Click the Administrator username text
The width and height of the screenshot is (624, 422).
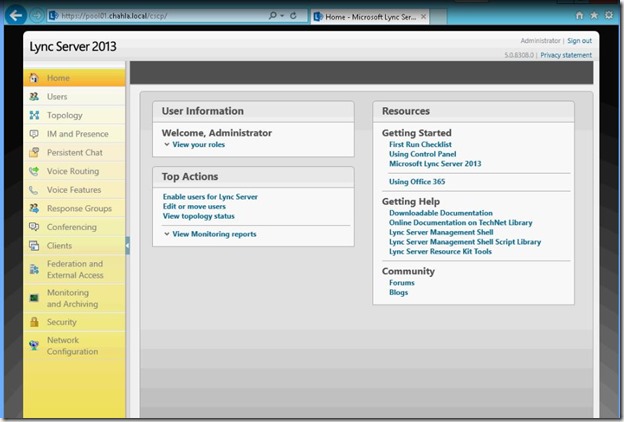click(x=540, y=41)
